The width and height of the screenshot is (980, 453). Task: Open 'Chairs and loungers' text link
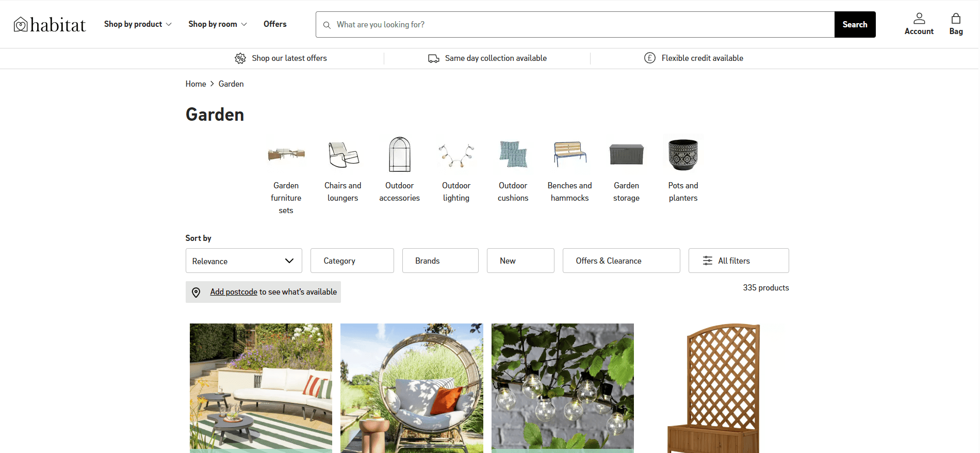click(x=343, y=192)
